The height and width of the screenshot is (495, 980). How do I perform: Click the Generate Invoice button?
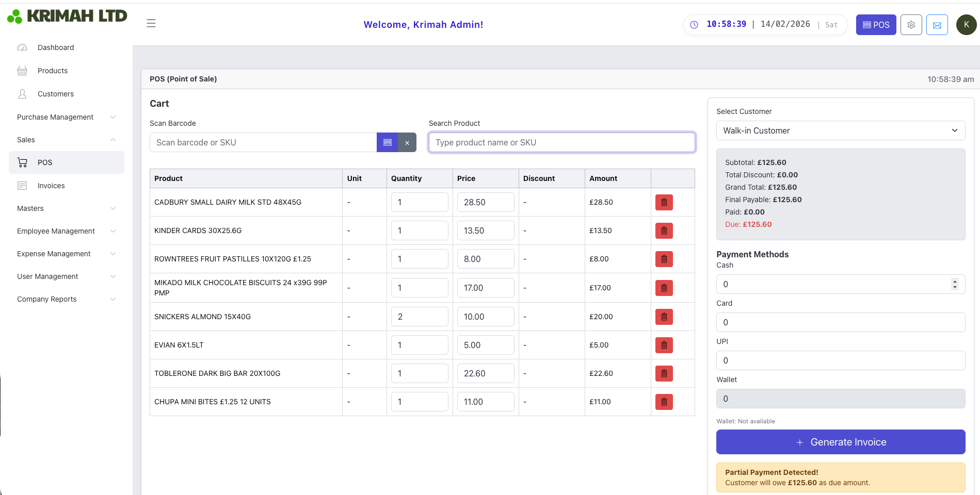tap(840, 442)
